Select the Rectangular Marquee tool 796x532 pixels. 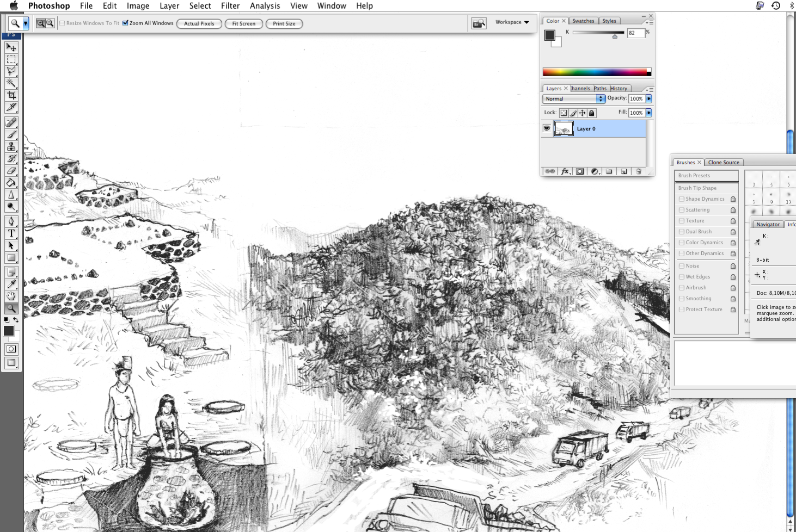pos(11,59)
